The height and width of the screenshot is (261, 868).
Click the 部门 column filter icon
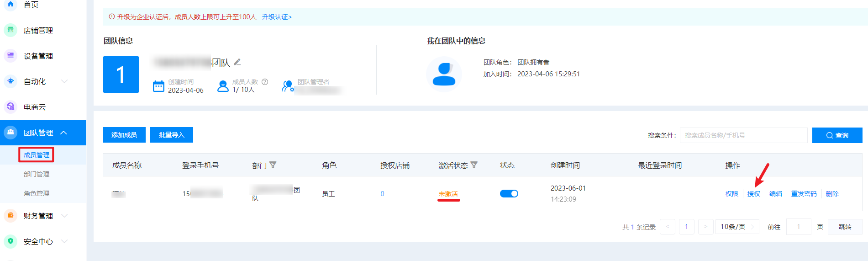pos(273,165)
